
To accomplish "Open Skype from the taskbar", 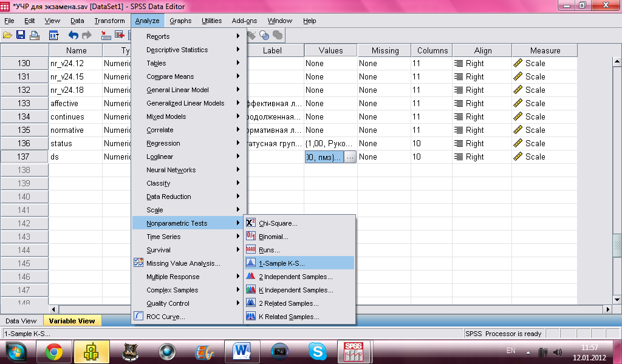I will point(317,351).
